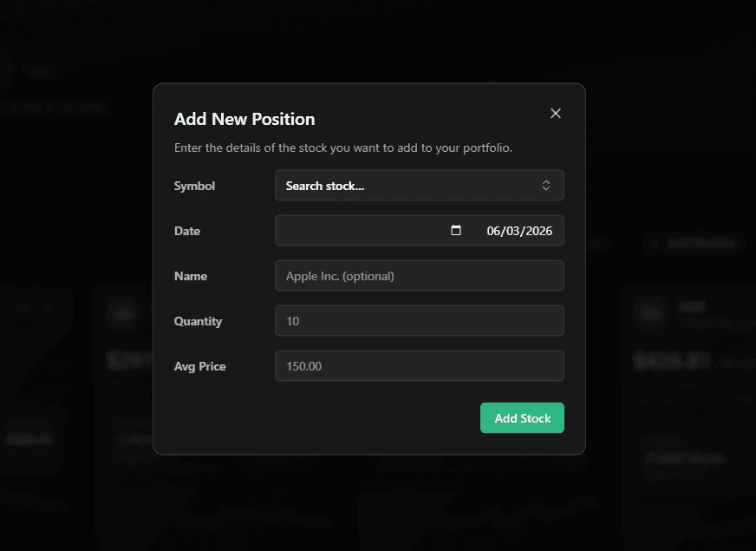The height and width of the screenshot is (551, 756).
Task: Focus the empty area of the Date field
Action: [362, 231]
